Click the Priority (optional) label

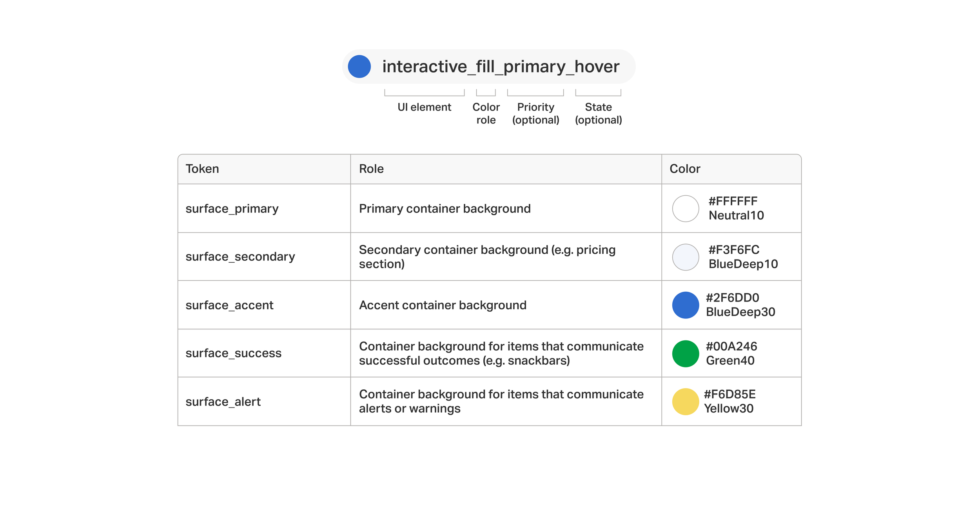click(x=535, y=113)
